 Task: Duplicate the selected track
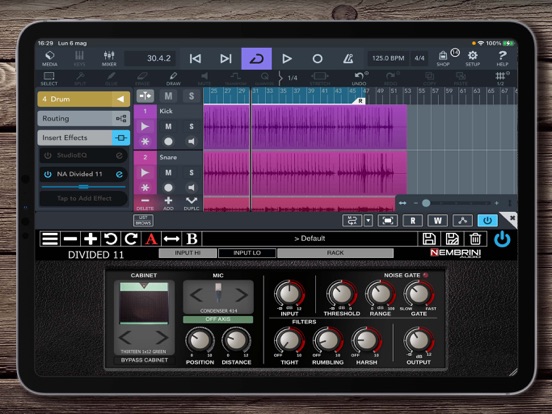192,203
